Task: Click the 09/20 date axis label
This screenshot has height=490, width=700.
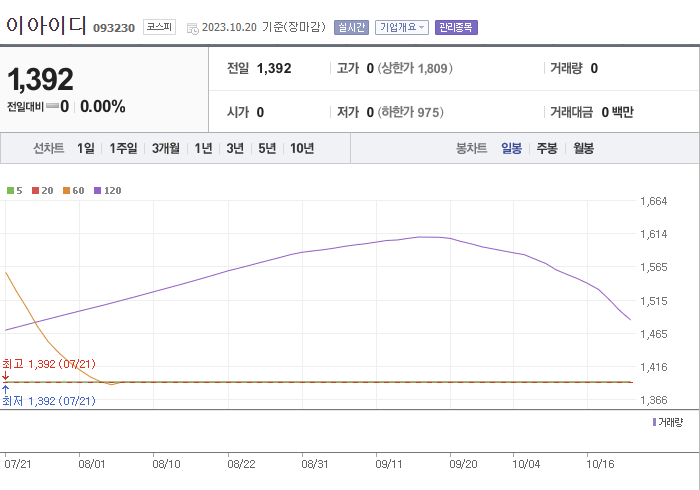Action: (463, 464)
